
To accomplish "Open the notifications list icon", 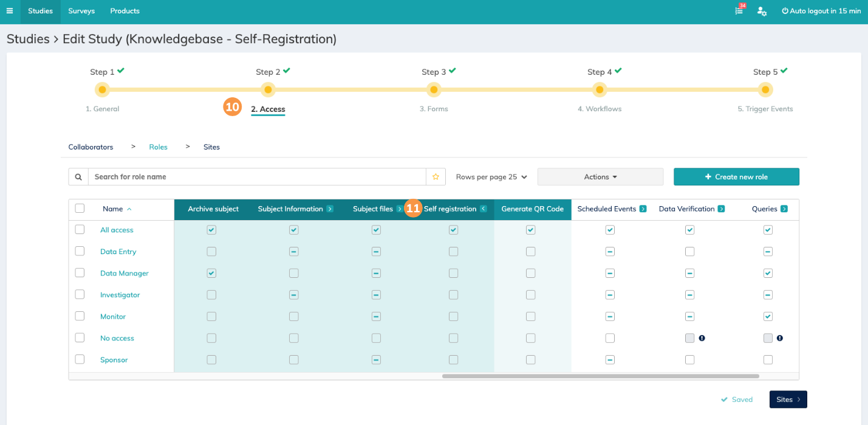I will [x=739, y=11].
